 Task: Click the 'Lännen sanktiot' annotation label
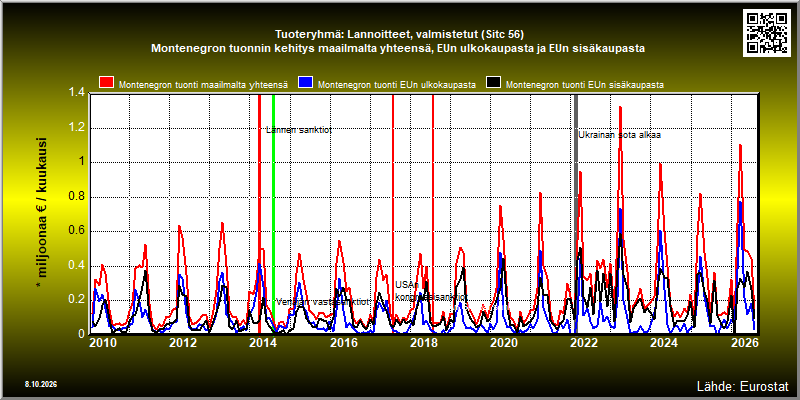coord(299,130)
